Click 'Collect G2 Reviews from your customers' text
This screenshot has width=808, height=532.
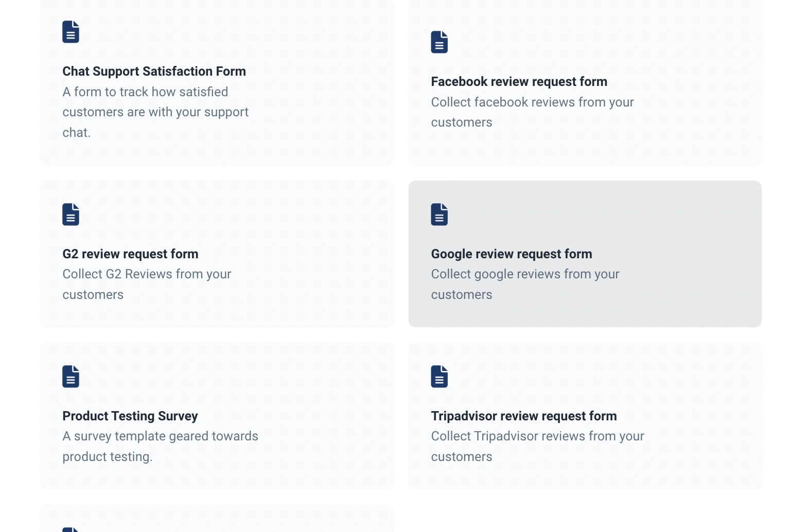[x=147, y=285]
